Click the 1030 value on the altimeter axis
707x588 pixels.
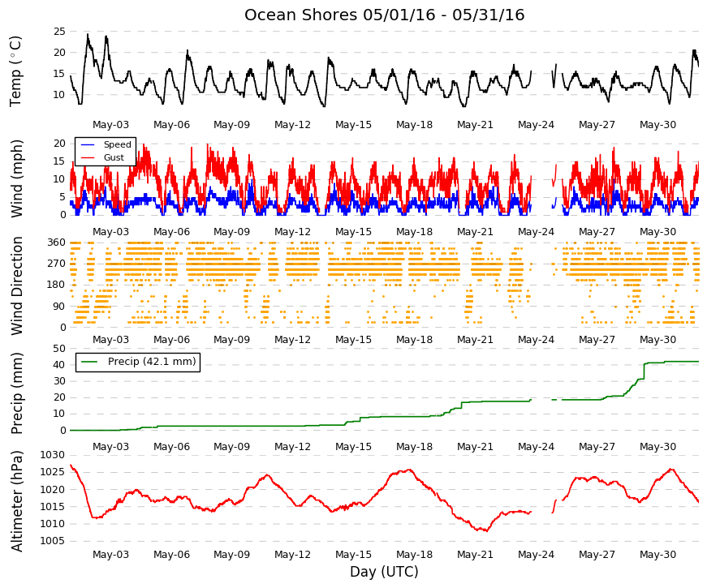tap(53, 455)
